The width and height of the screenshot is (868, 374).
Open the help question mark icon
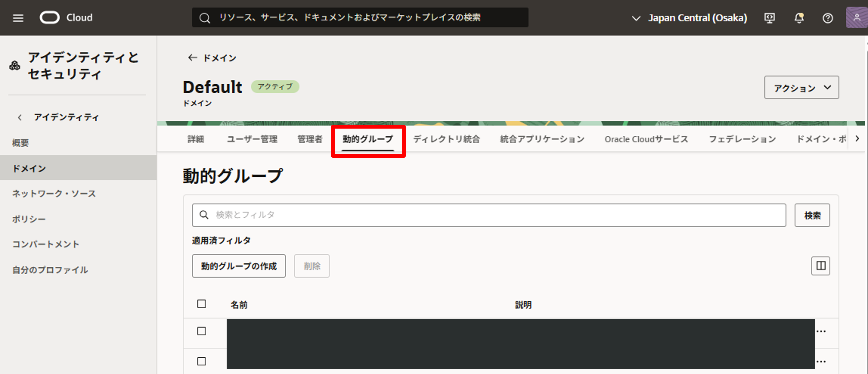coord(828,18)
